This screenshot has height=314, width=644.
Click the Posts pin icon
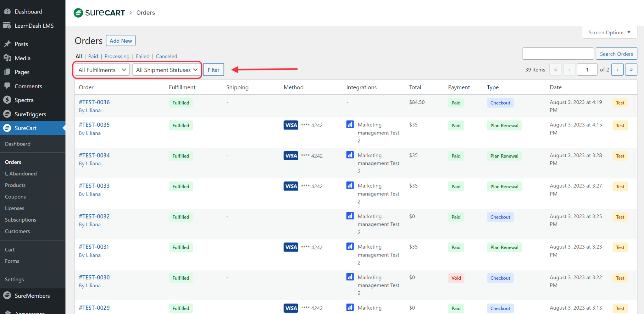tap(7, 44)
